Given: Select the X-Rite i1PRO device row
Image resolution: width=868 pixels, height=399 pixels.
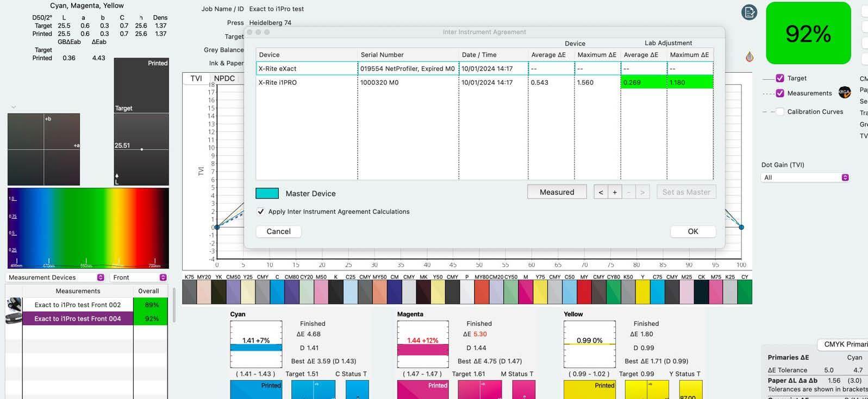Looking at the screenshot, I should point(484,83).
